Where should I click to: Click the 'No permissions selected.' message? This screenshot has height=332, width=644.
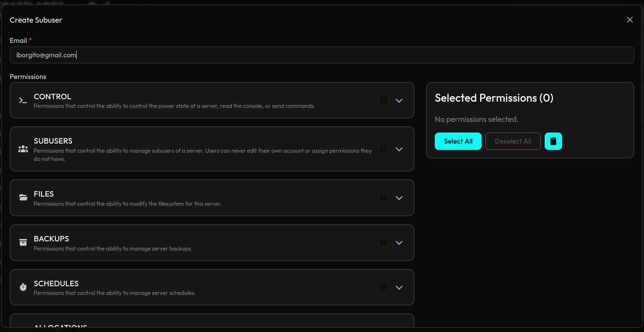tap(477, 119)
